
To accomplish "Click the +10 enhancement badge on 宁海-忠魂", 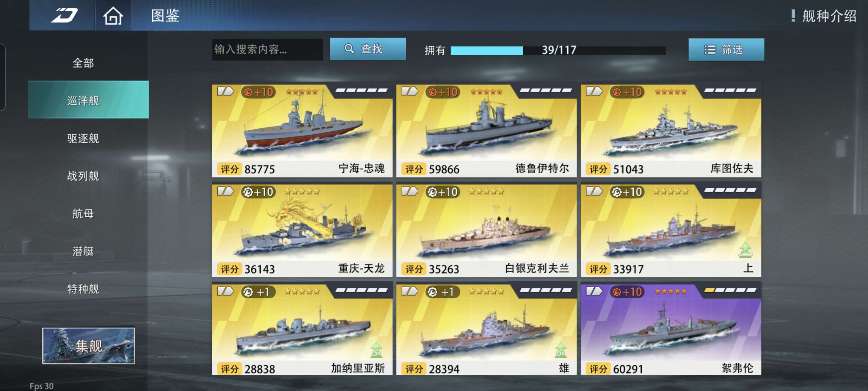I will (259, 92).
